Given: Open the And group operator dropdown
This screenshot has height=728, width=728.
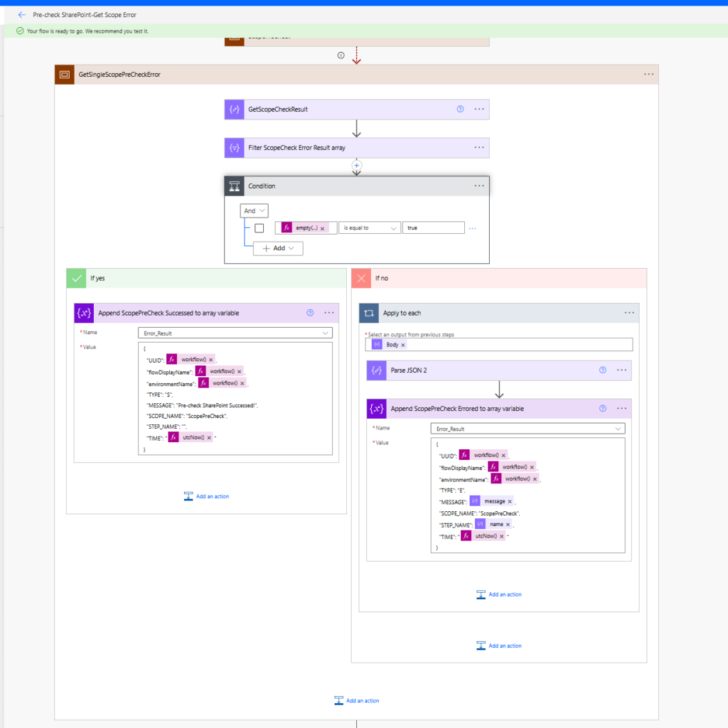Looking at the screenshot, I should (x=255, y=210).
